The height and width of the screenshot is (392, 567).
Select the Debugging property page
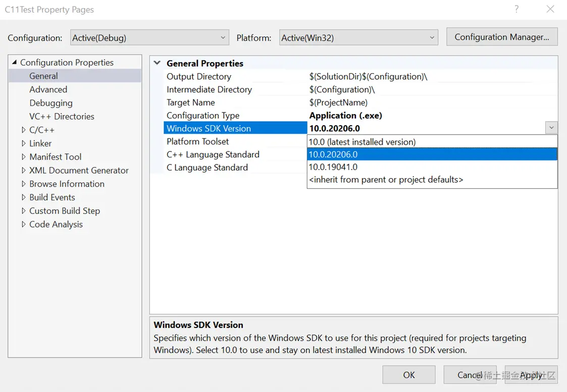pyautogui.click(x=50, y=103)
